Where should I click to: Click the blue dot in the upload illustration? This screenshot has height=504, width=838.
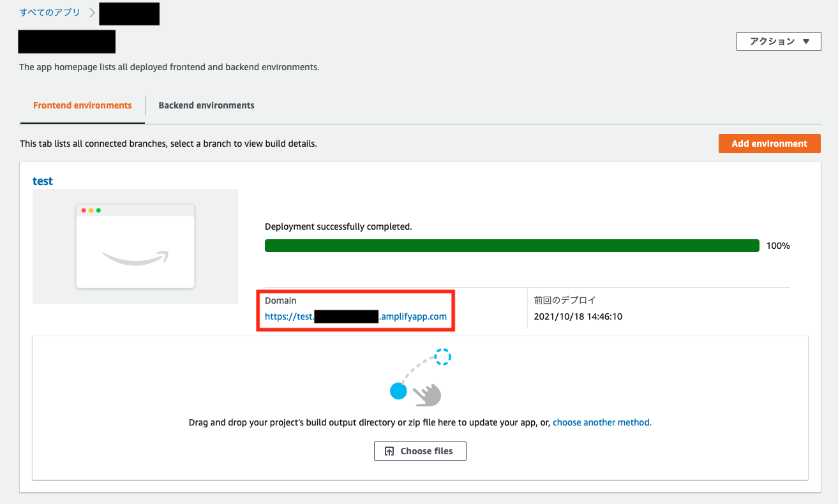coord(398,391)
